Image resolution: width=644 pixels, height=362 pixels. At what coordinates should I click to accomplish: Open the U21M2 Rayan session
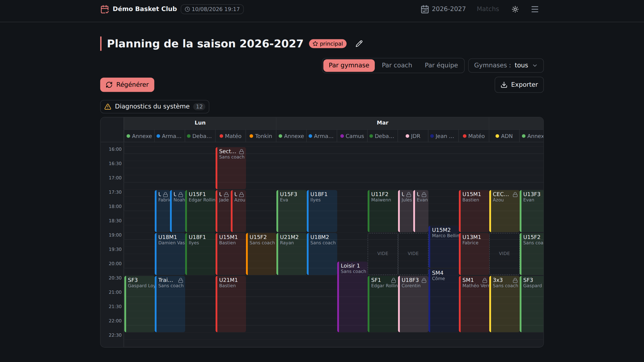click(292, 254)
